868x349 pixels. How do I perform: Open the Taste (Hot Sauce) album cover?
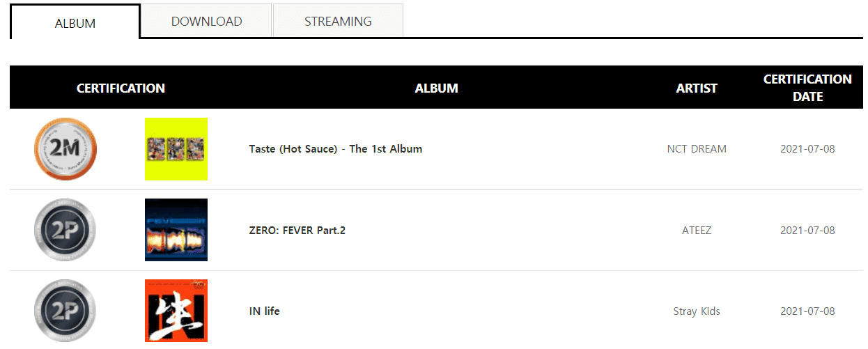click(176, 149)
